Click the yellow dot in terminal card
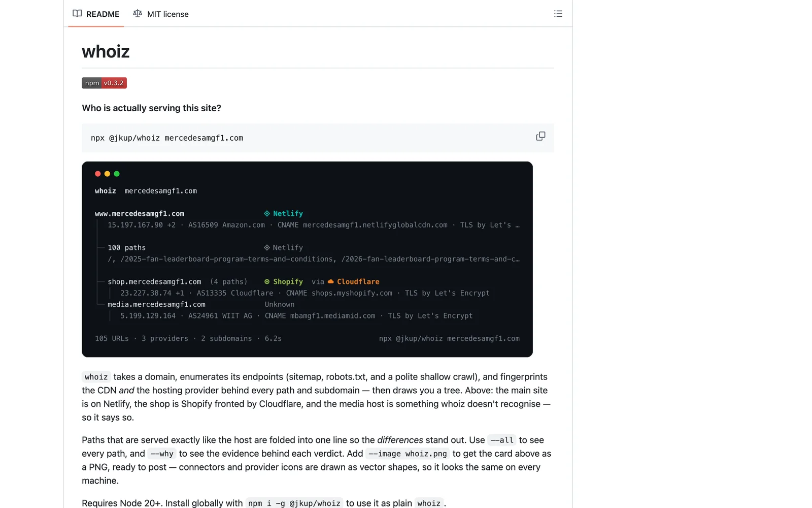This screenshot has width=812, height=508. (x=107, y=174)
